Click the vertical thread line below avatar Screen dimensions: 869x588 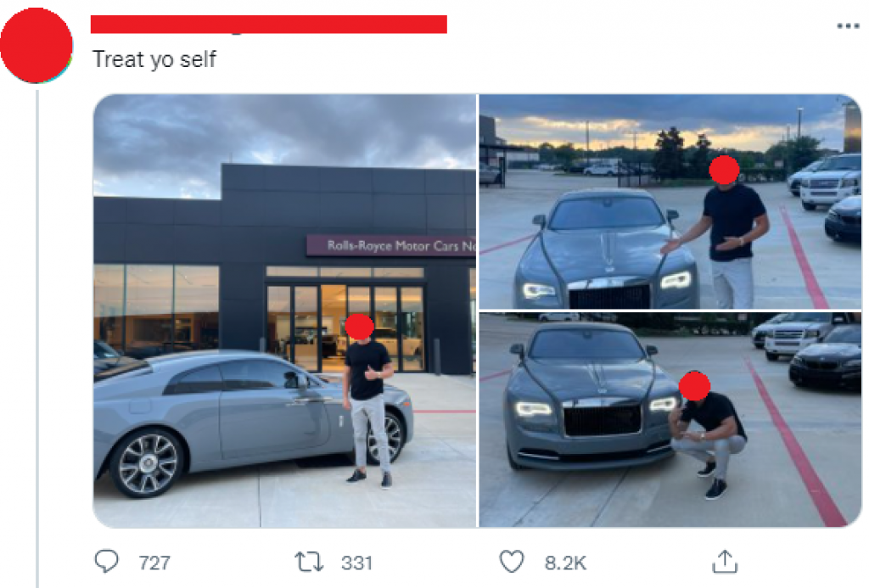(37, 339)
